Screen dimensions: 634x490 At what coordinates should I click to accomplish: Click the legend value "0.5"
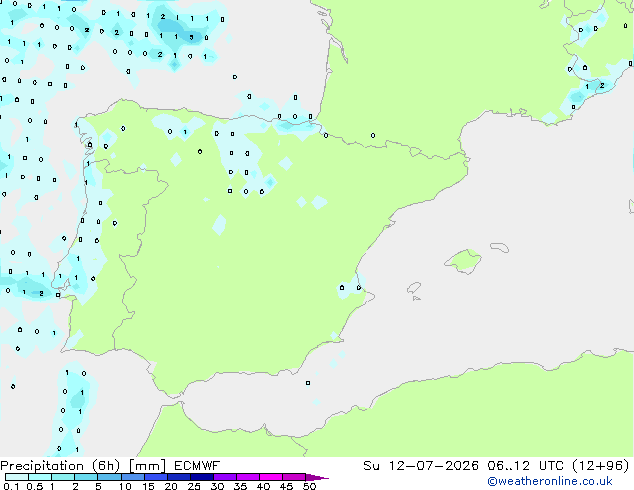(x=35, y=486)
